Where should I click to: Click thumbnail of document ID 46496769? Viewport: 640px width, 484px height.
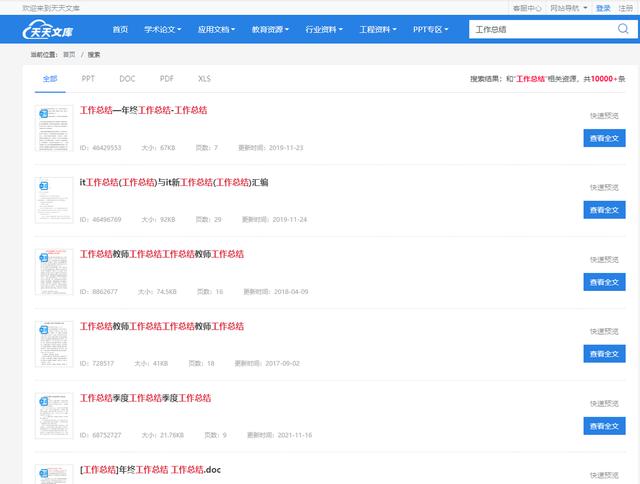[54, 200]
